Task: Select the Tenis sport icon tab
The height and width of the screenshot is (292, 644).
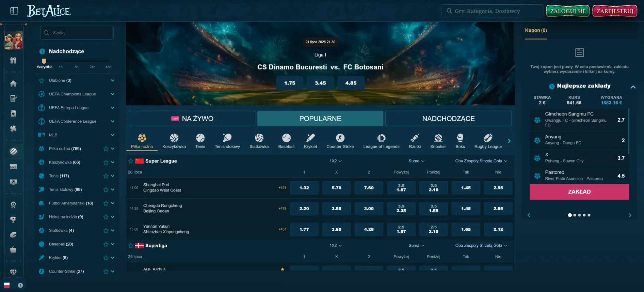Action: [200, 141]
